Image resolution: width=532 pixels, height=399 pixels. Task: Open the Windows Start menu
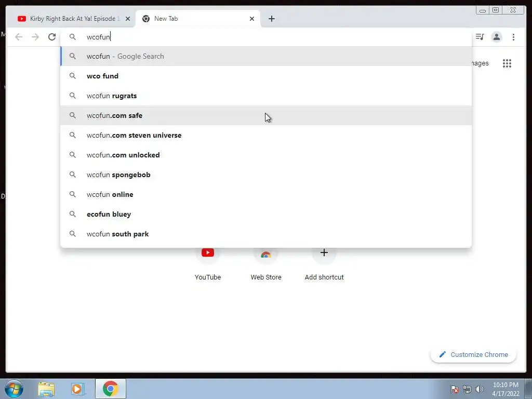pyautogui.click(x=14, y=389)
